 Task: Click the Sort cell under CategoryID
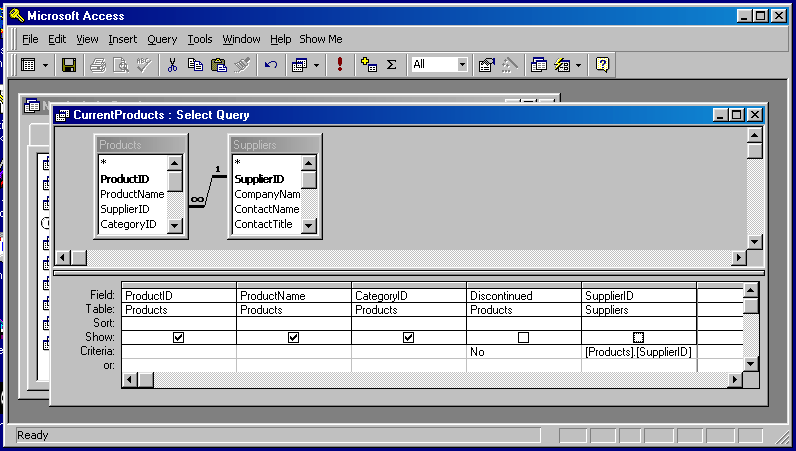pos(408,323)
